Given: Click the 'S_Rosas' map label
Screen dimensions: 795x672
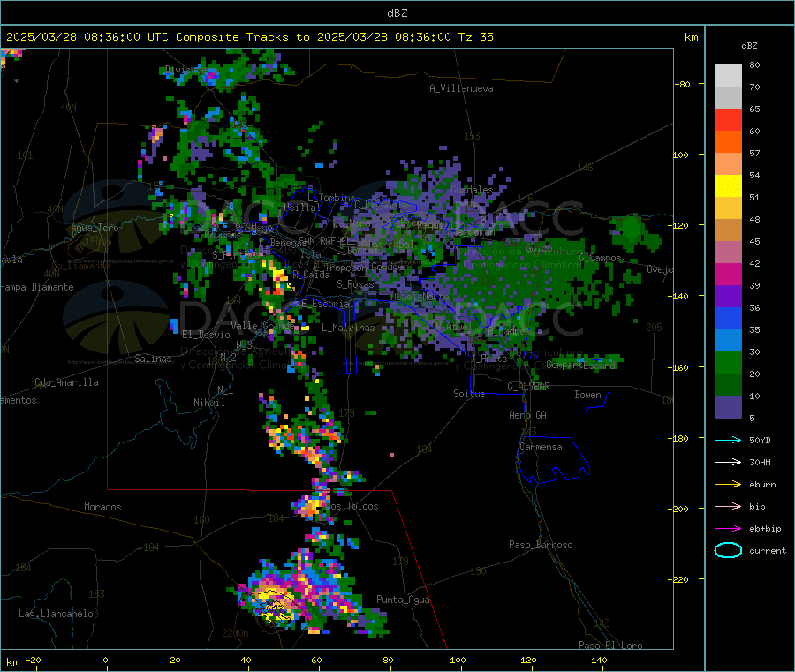Looking at the screenshot, I should pyautogui.click(x=355, y=284).
